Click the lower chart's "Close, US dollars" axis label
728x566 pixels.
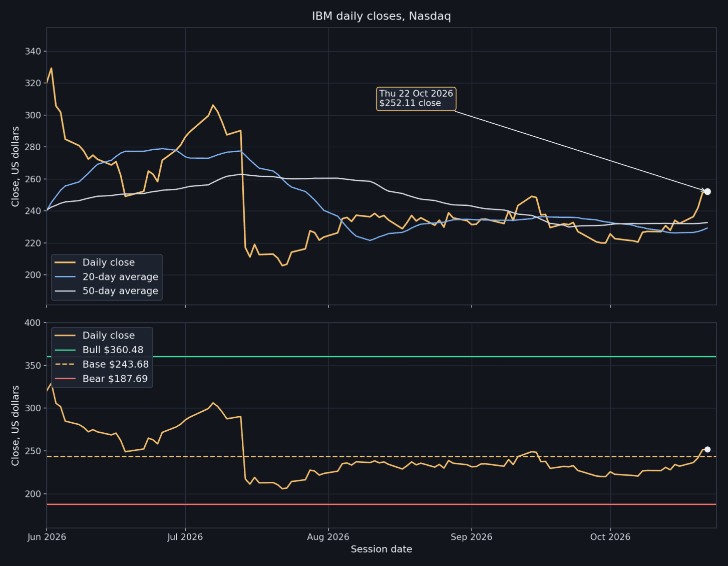click(15, 425)
